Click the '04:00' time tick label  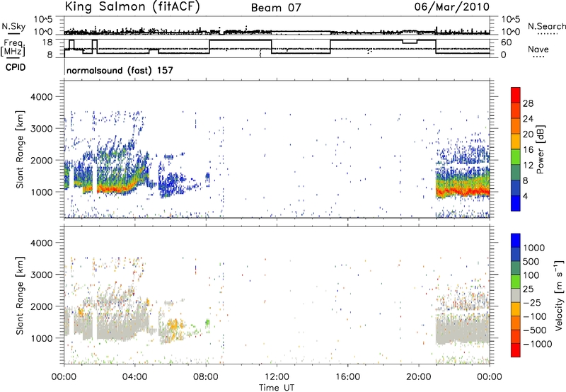[x=134, y=377]
